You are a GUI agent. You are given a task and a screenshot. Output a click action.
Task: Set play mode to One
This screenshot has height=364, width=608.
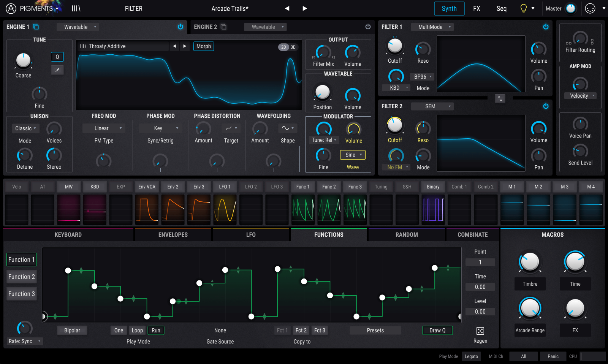tap(119, 330)
